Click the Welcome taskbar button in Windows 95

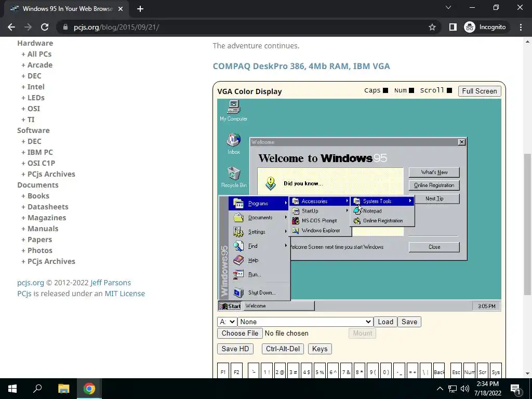(x=279, y=306)
